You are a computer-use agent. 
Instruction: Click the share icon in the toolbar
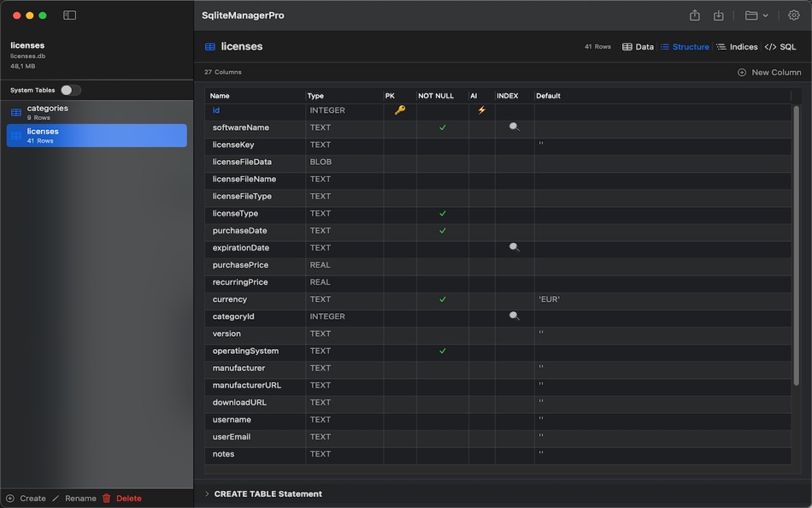[x=694, y=15]
